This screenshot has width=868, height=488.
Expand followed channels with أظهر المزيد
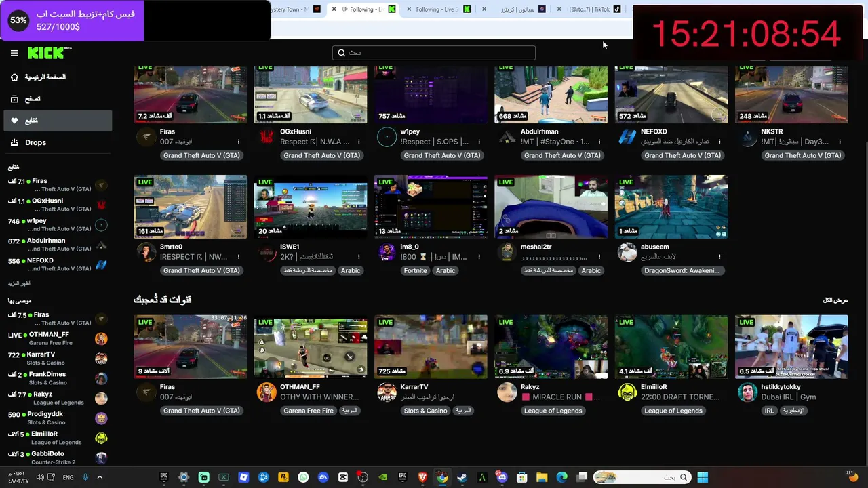[x=19, y=283]
